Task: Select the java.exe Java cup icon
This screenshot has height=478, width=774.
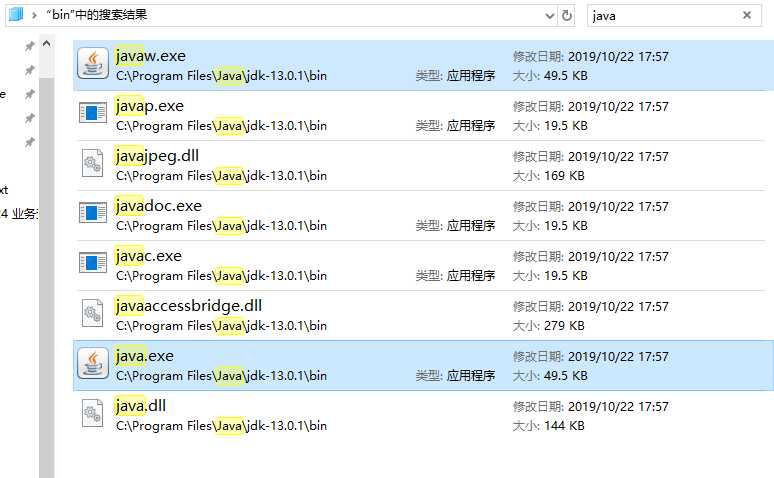Action: pos(93,363)
